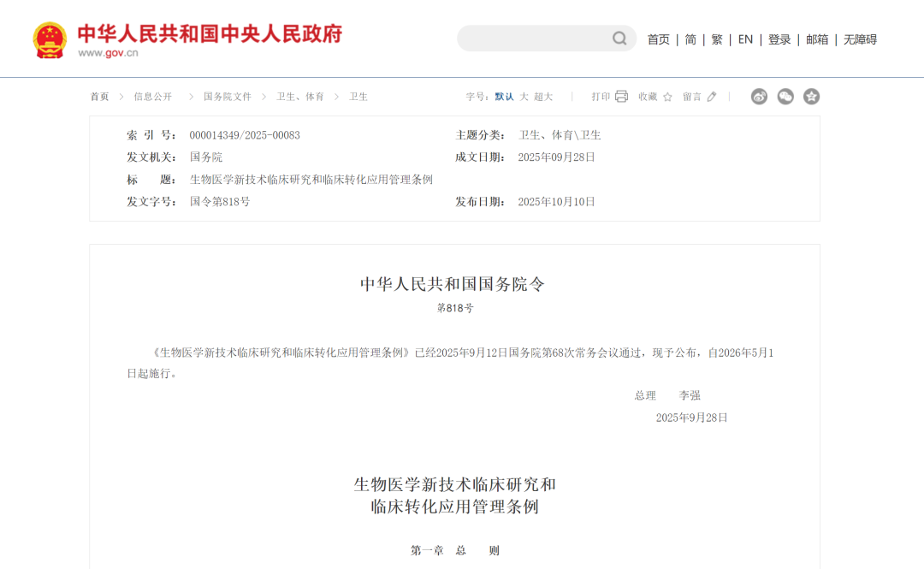Viewport: 924px width, 569px height.
Task: Go to 卫生、体育 breadcrumb category
Action: [299, 97]
